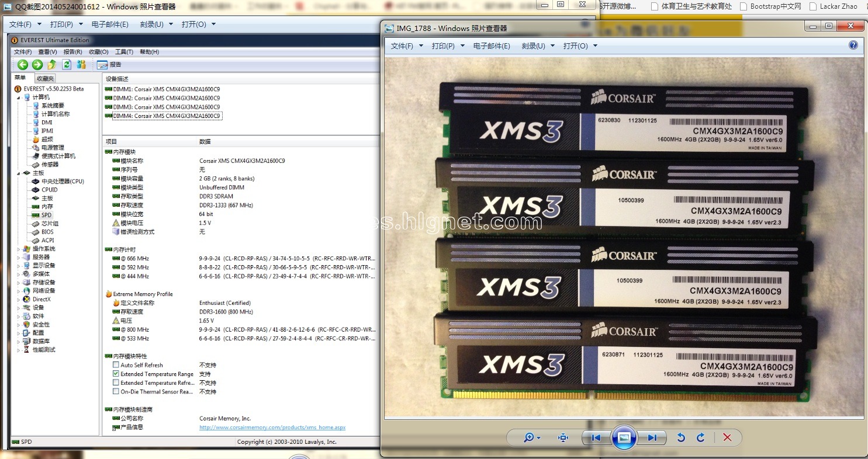Click the actual size icon in IMG_1788 viewer
This screenshot has width=868, height=459.
(563, 437)
